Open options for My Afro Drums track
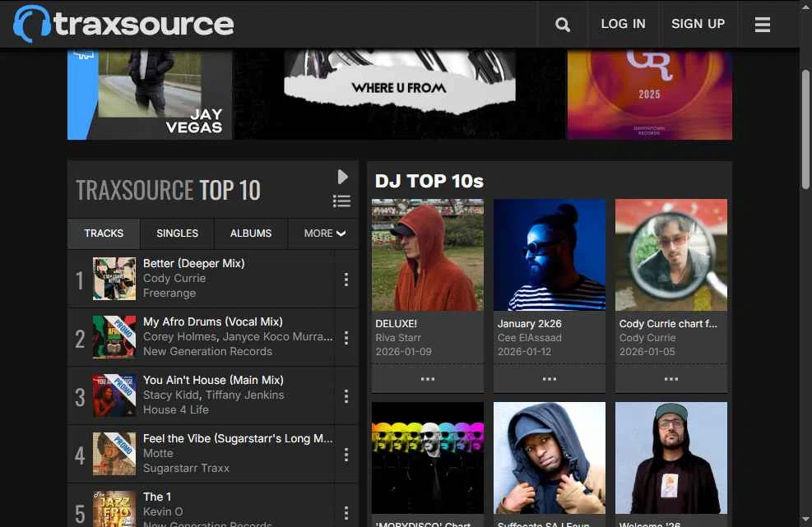The image size is (812, 527). click(346, 338)
